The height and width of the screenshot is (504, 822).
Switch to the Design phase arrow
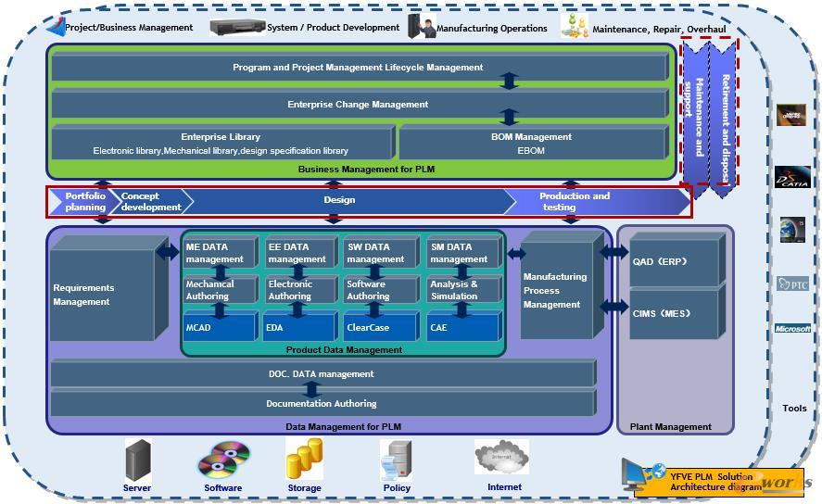(x=339, y=200)
